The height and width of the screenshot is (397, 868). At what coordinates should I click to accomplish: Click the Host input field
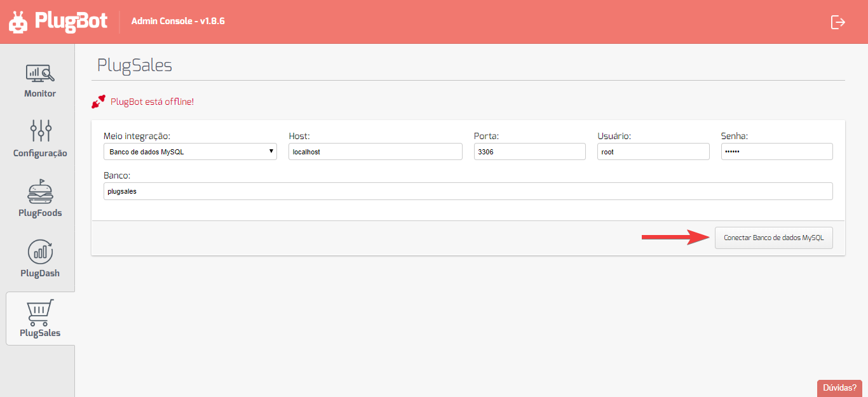[x=376, y=152]
